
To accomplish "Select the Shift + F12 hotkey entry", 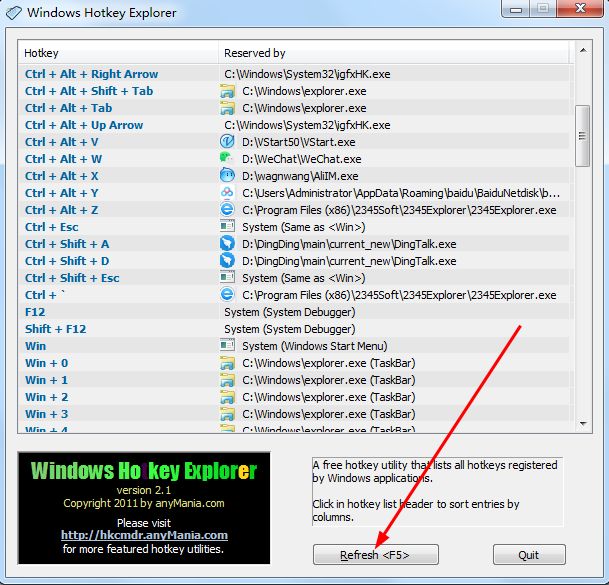I will [56, 329].
